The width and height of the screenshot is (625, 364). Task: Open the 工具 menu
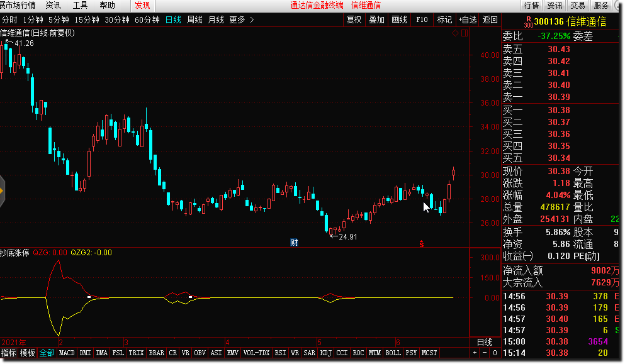(x=80, y=5)
